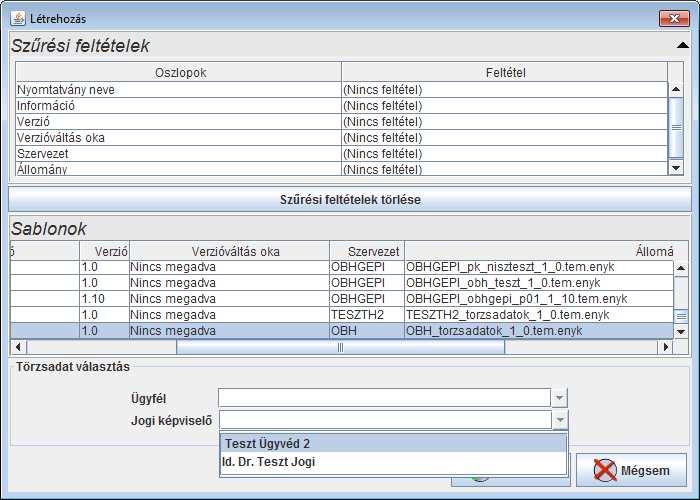Click the Mégsem cancel button
This screenshot has height=500, width=700.
pos(631,470)
